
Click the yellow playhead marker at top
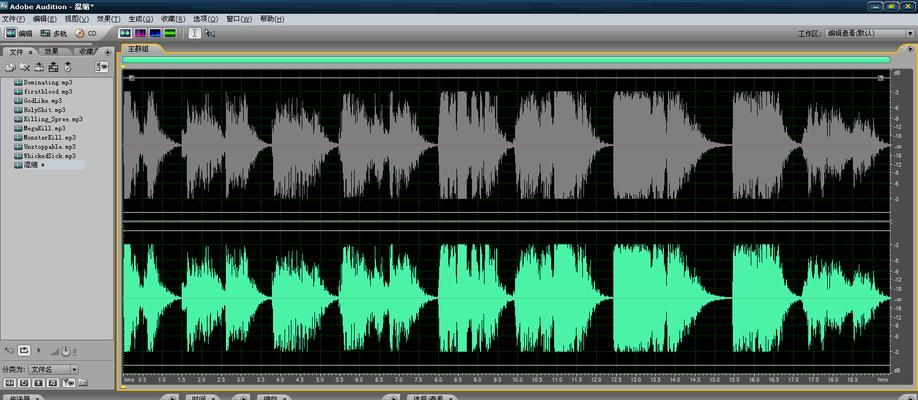(124, 67)
